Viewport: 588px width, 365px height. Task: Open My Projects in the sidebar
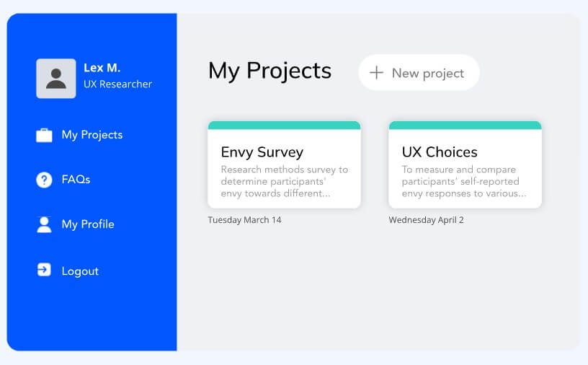click(x=92, y=135)
